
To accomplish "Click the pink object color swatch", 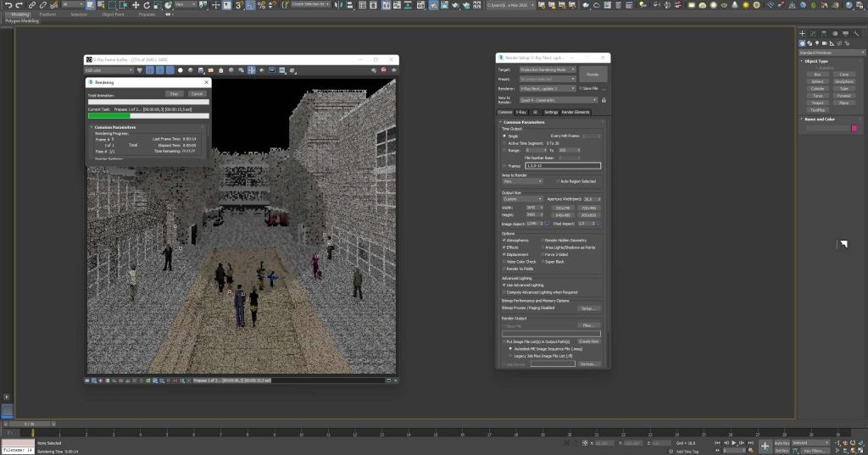I will click(854, 128).
